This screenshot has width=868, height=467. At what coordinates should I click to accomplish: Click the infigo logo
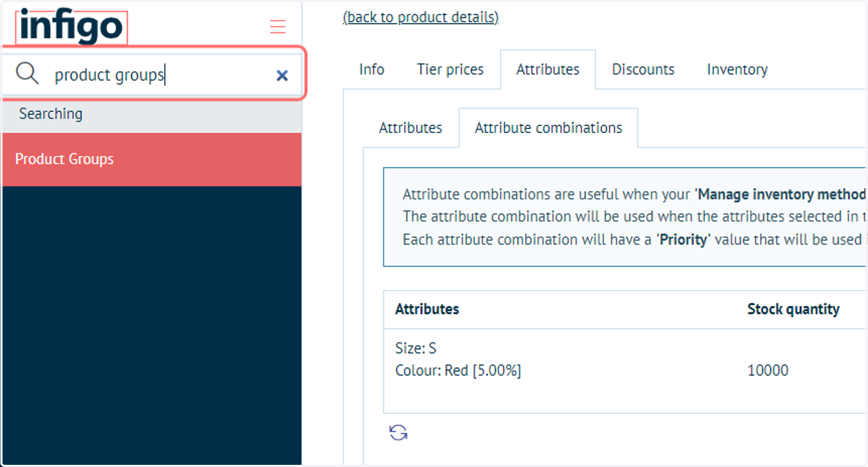(72, 27)
